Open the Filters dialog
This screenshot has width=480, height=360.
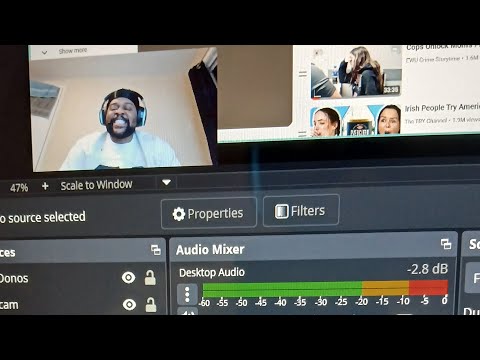pos(301,211)
